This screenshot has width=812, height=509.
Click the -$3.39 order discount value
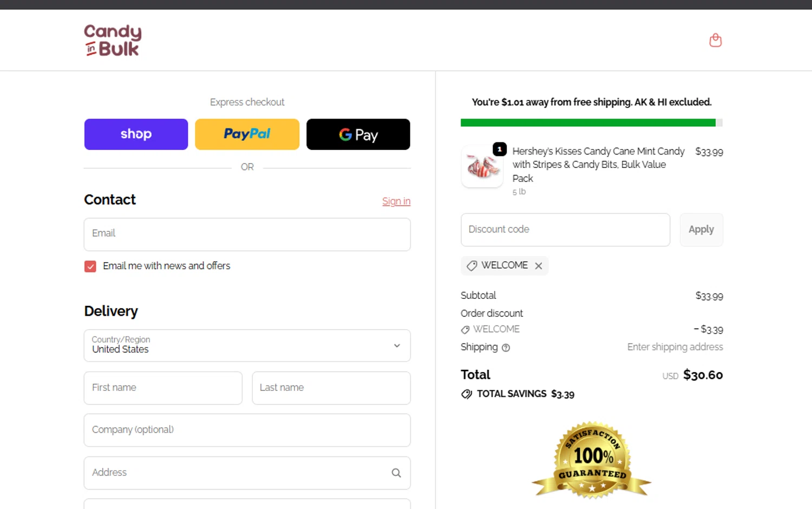[709, 329]
